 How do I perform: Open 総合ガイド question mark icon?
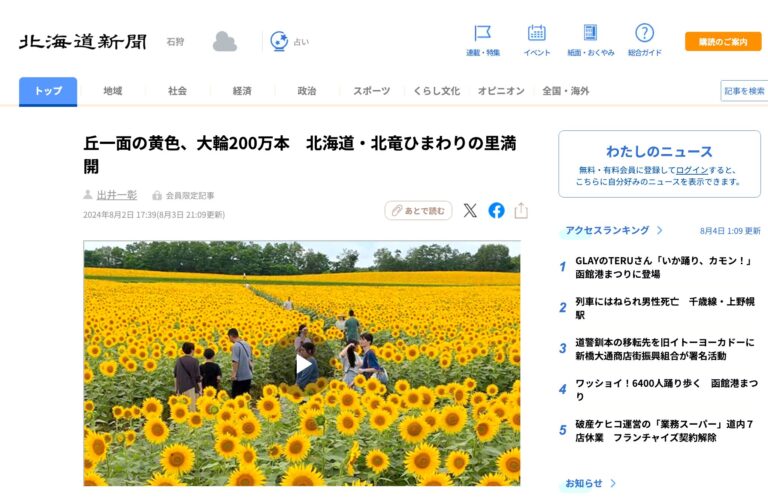click(644, 33)
